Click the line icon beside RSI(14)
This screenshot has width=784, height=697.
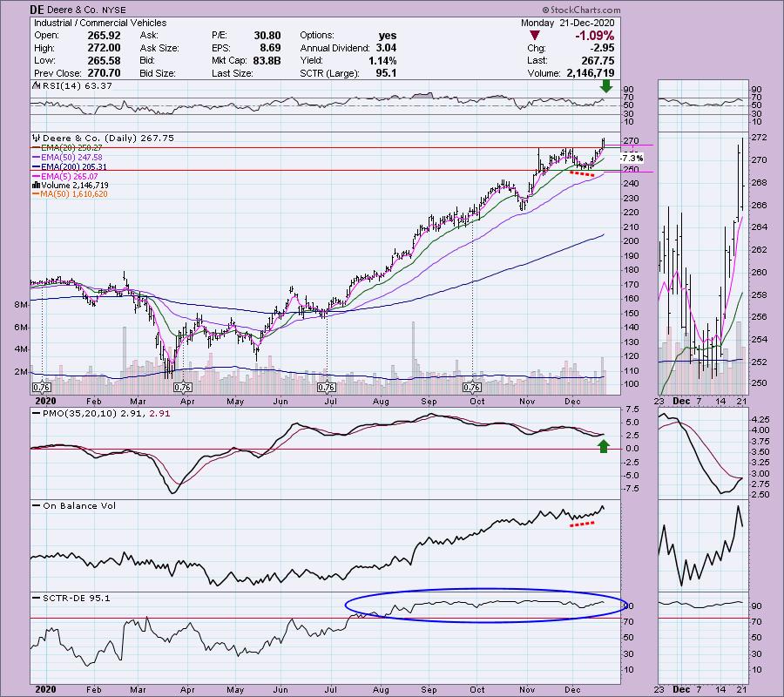click(37, 85)
